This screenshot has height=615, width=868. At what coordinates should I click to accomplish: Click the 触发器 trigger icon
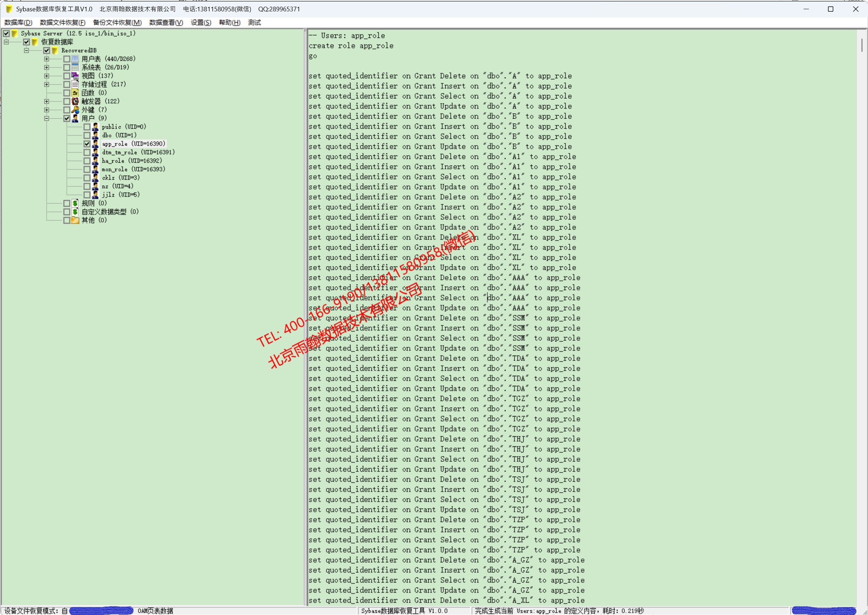(x=75, y=101)
